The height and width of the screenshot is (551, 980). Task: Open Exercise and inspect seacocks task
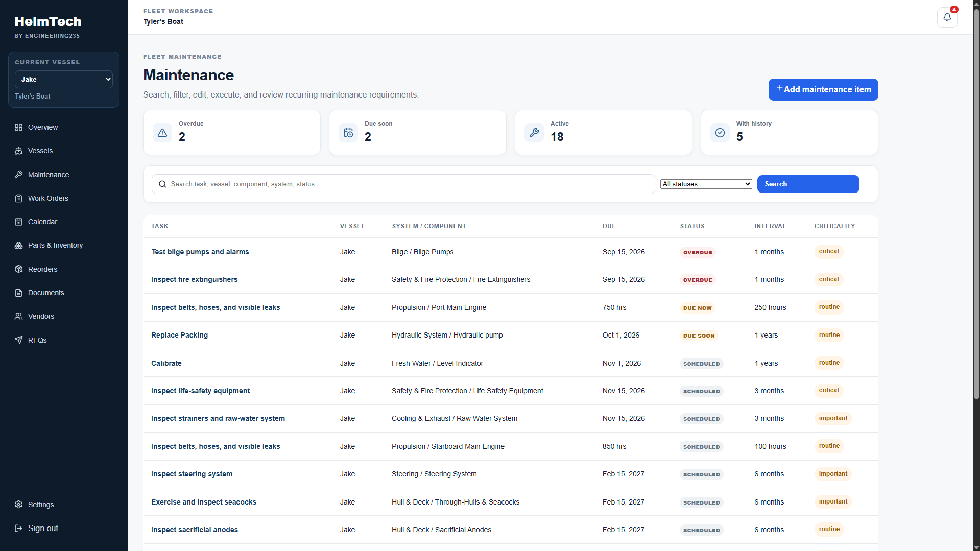pyautogui.click(x=204, y=502)
